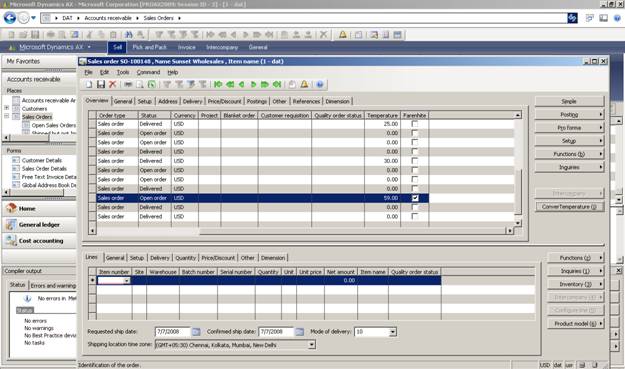The height and width of the screenshot is (369, 625).
Task: Go to previous record green arrow
Action: click(x=242, y=84)
